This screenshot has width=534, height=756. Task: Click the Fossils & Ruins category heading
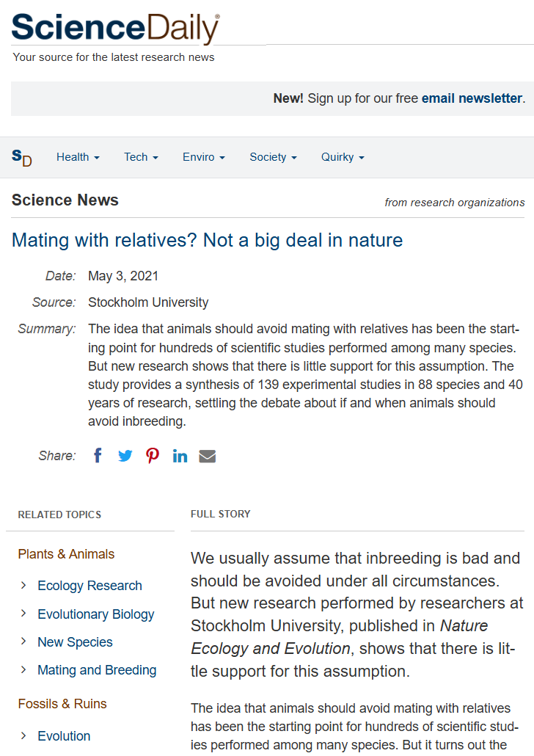(x=62, y=704)
